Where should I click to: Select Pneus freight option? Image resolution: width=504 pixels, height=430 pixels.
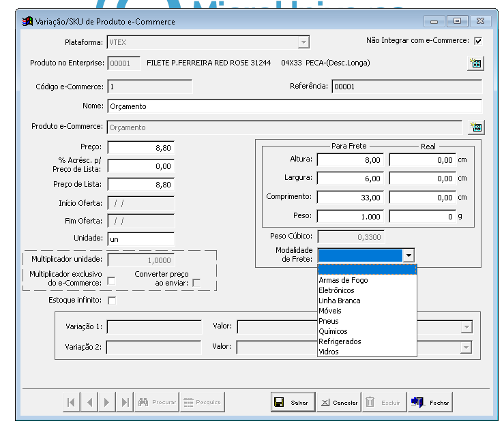click(x=367, y=321)
